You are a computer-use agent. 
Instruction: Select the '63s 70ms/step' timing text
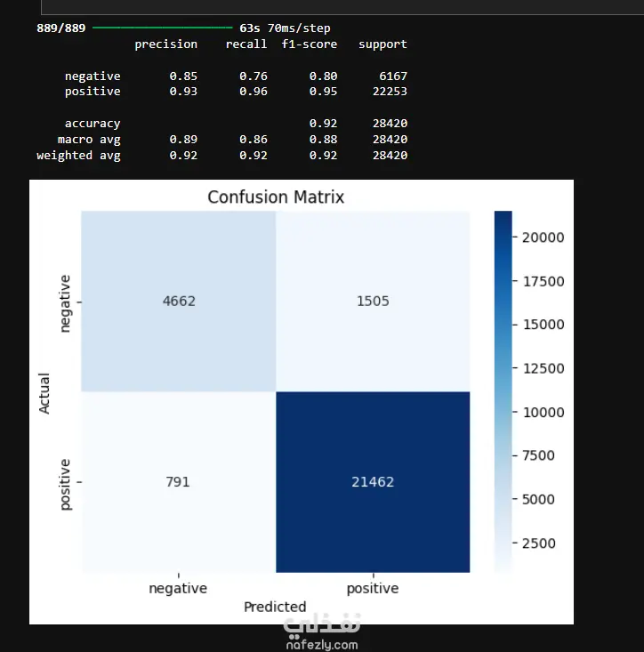[x=285, y=28]
